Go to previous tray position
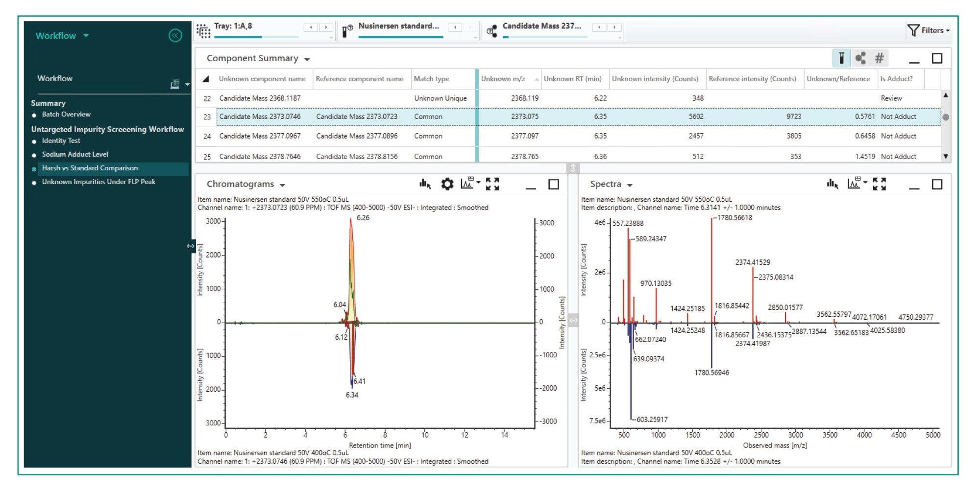980x492 pixels. tap(311, 27)
